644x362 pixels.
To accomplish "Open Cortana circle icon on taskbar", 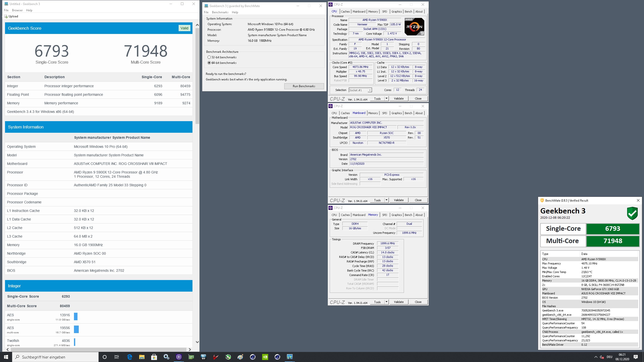I will tap(105, 357).
